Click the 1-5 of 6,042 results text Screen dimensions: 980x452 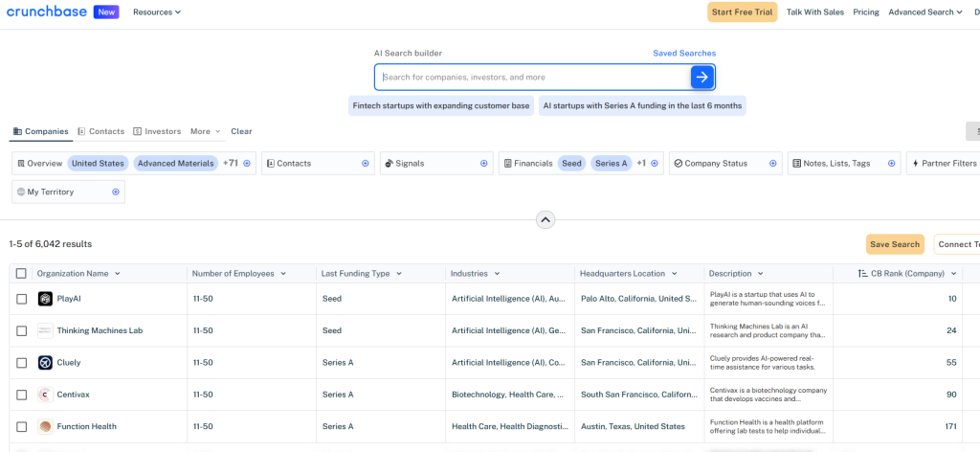point(51,244)
